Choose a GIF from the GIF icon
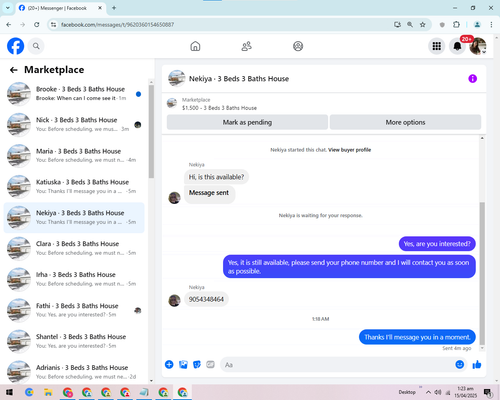500x400 pixels. (x=210, y=365)
